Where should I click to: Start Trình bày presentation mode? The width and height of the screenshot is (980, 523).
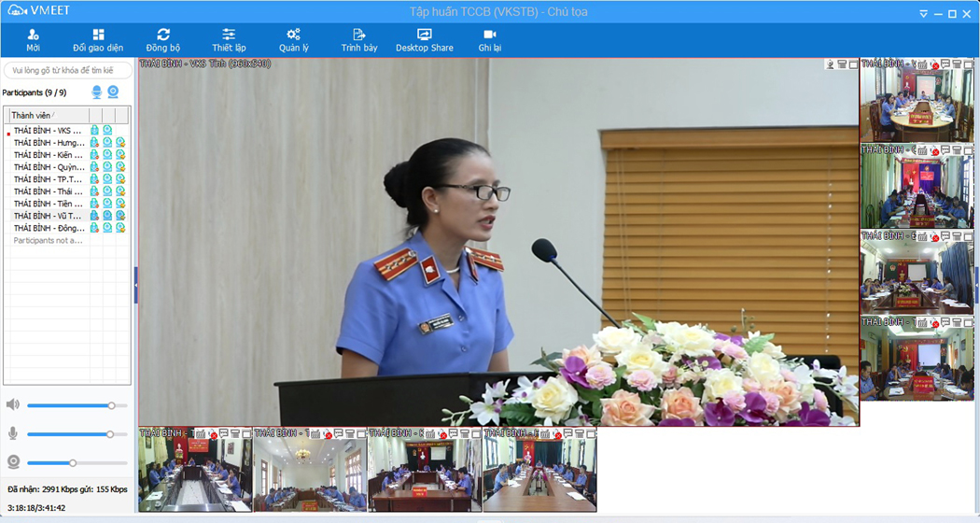[359, 40]
